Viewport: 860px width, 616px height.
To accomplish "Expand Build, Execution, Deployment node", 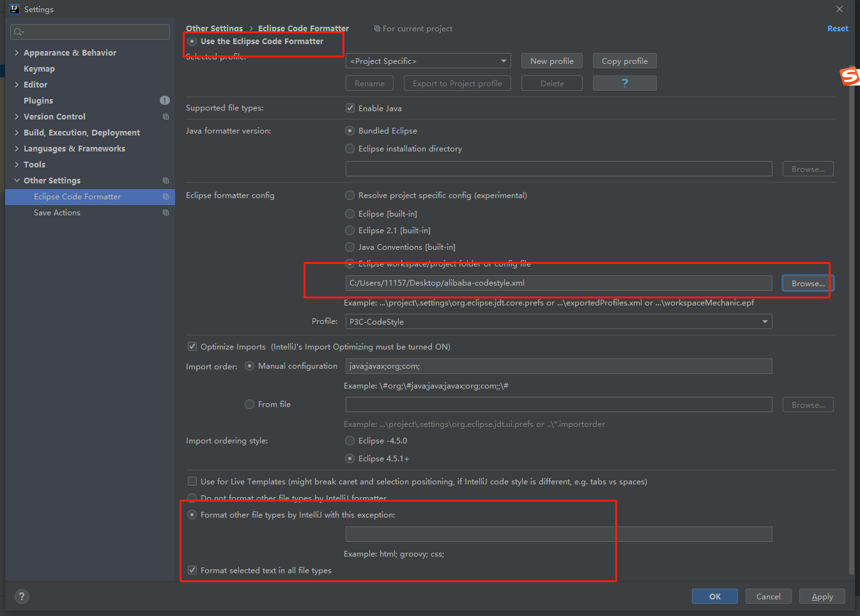I will tap(17, 132).
